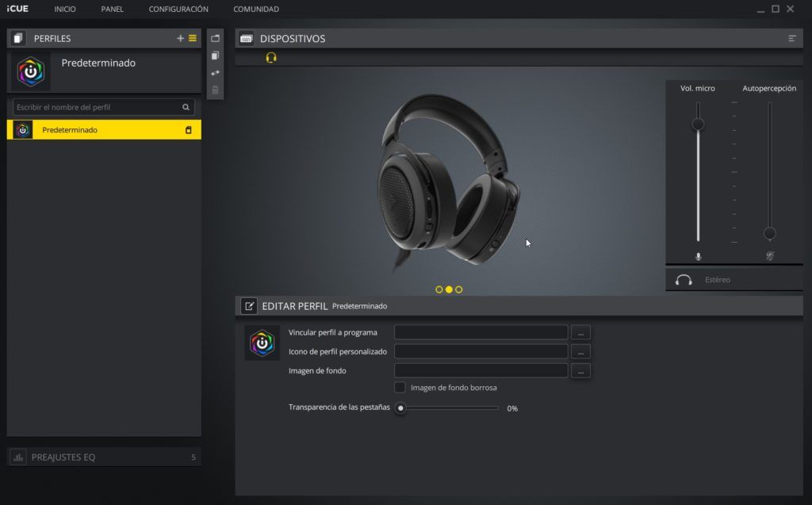Click the new folder icon in side toolbar

click(216, 38)
